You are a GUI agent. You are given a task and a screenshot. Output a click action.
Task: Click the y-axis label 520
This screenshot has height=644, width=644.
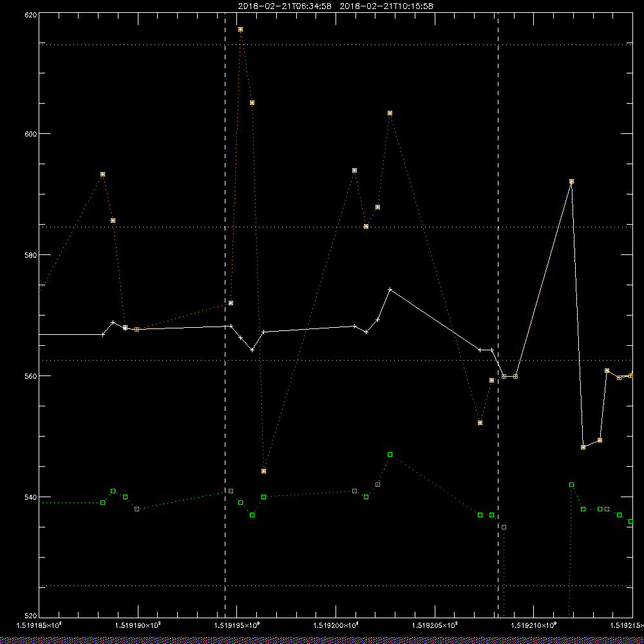click(31, 616)
